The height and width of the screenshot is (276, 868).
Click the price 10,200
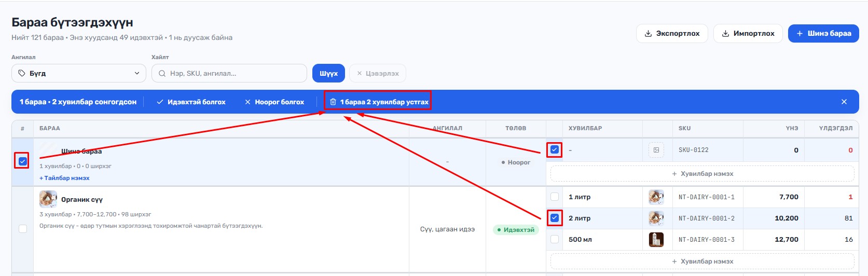point(787,218)
